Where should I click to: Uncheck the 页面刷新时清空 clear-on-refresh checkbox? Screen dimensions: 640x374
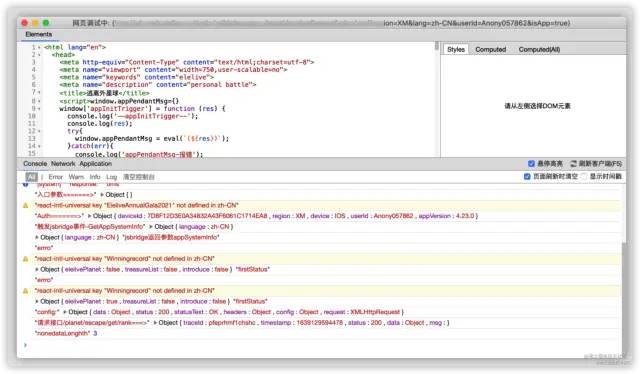[527, 176]
